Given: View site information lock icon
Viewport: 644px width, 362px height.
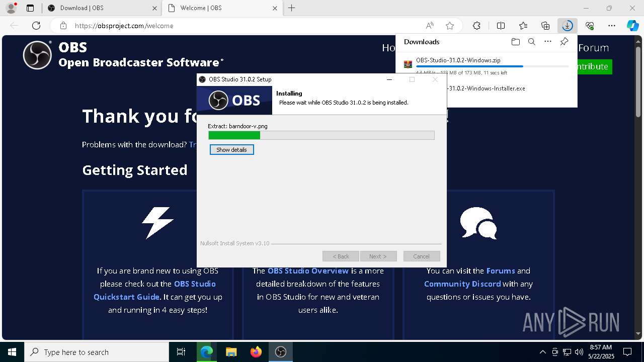Looking at the screenshot, I should tap(63, 26).
